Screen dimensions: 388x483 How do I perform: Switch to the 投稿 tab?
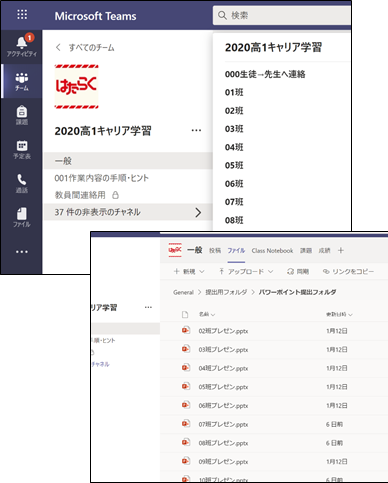pyautogui.click(x=215, y=250)
